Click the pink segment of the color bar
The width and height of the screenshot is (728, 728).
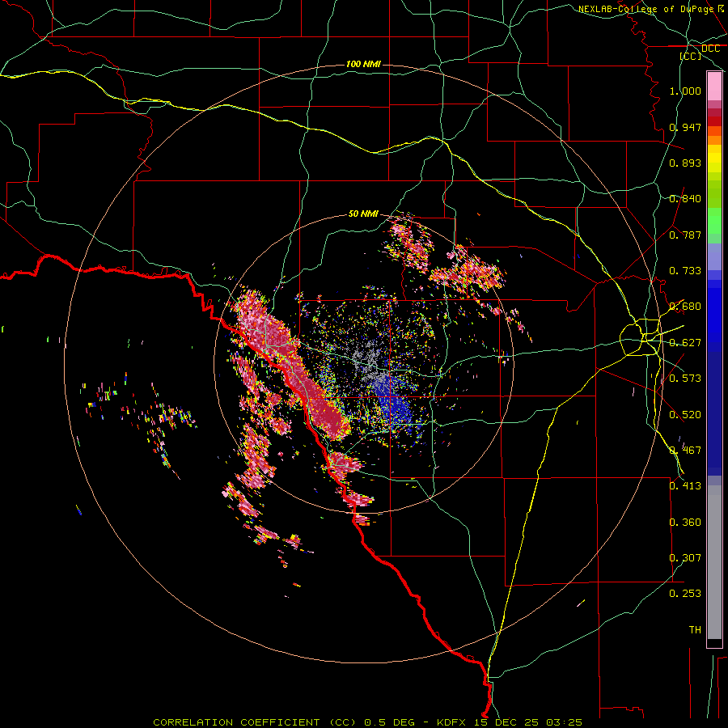(714, 87)
